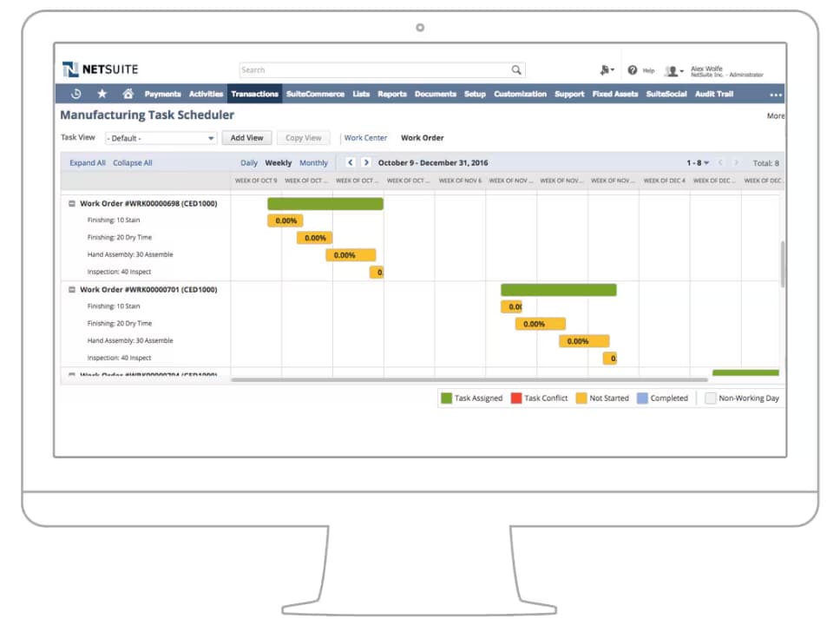Open the more menu ellipsis in navbar

[x=775, y=95]
